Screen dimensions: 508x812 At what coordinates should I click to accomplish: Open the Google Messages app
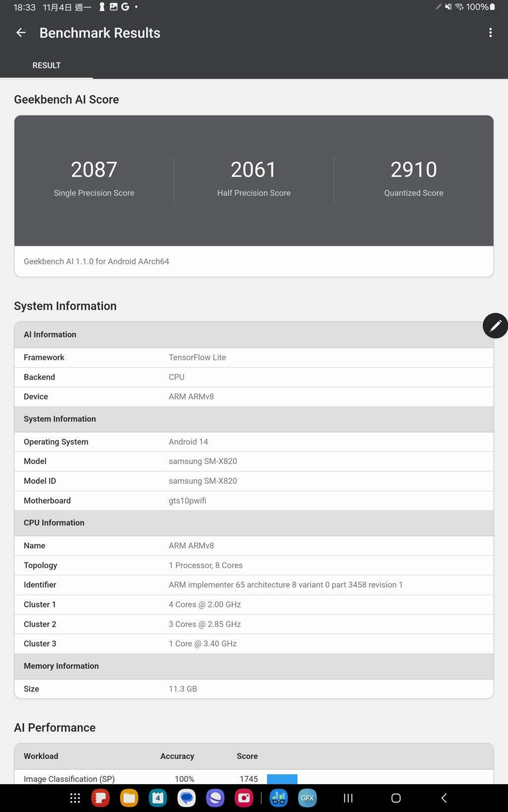187,798
